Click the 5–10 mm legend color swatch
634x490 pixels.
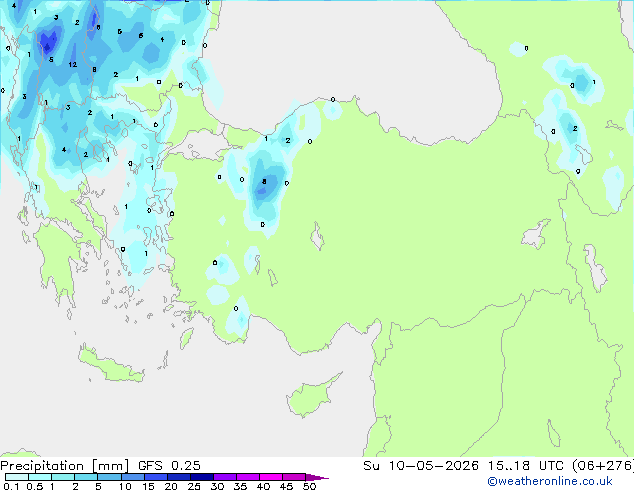click(109, 477)
